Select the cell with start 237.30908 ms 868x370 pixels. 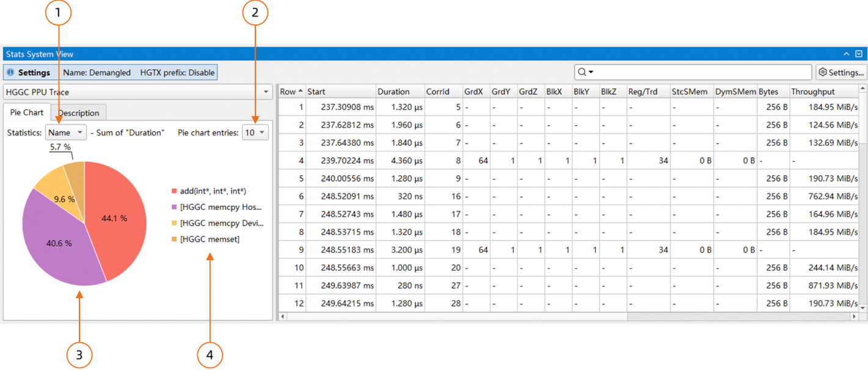point(340,107)
